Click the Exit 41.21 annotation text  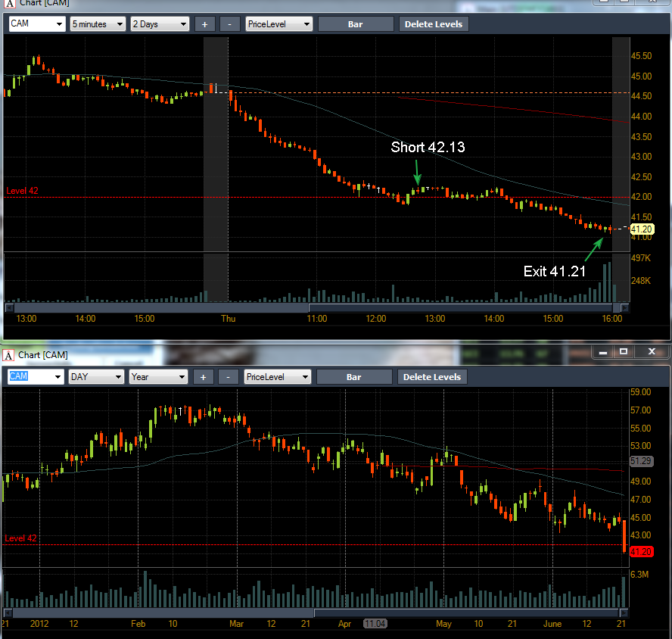point(554,271)
